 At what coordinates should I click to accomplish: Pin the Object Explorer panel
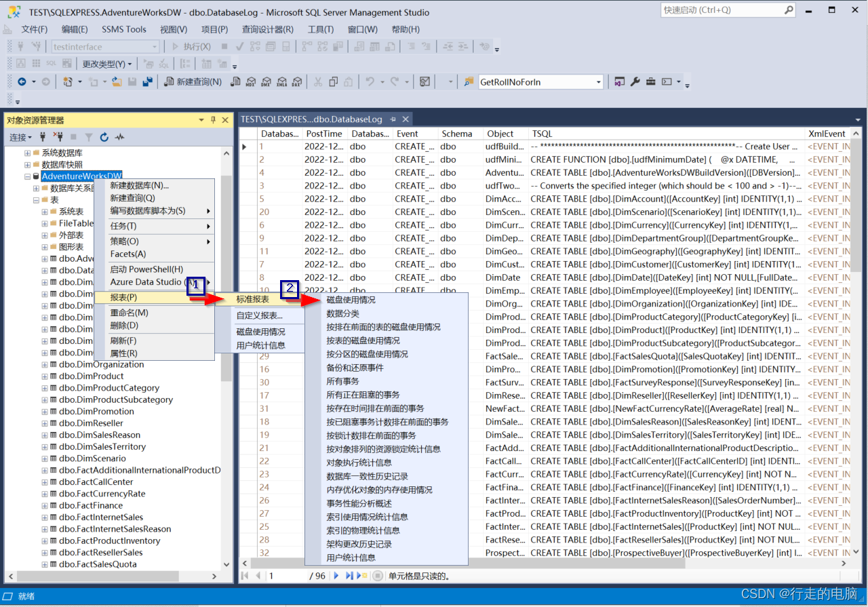click(x=213, y=120)
